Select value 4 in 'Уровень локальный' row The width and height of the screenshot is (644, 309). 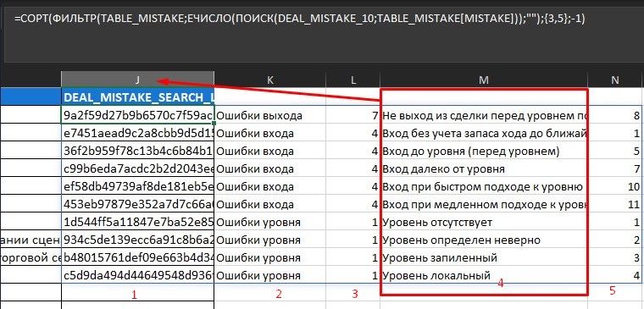pyautogui.click(x=615, y=275)
